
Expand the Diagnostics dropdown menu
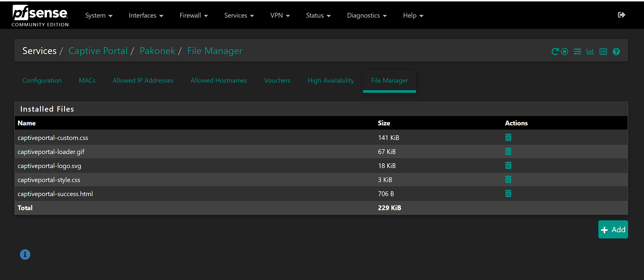367,16
